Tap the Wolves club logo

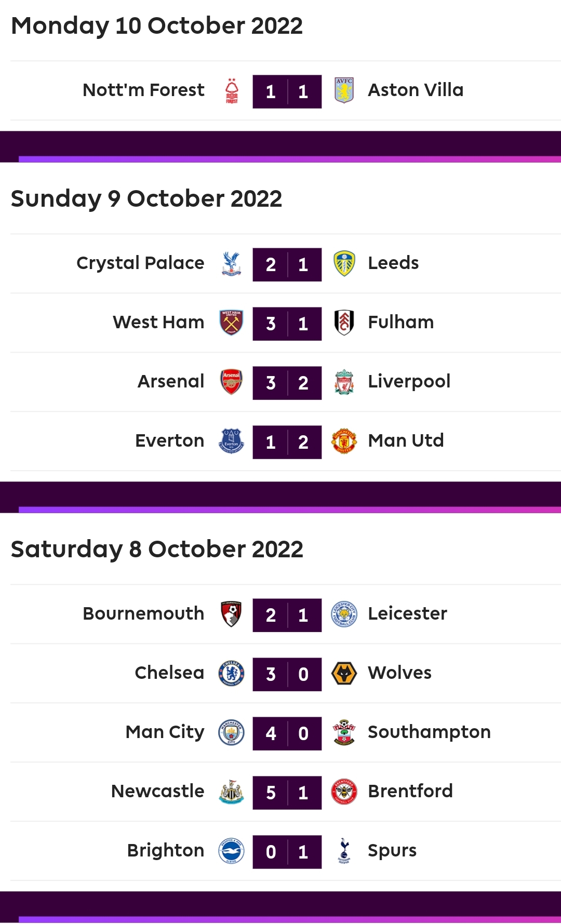344,674
